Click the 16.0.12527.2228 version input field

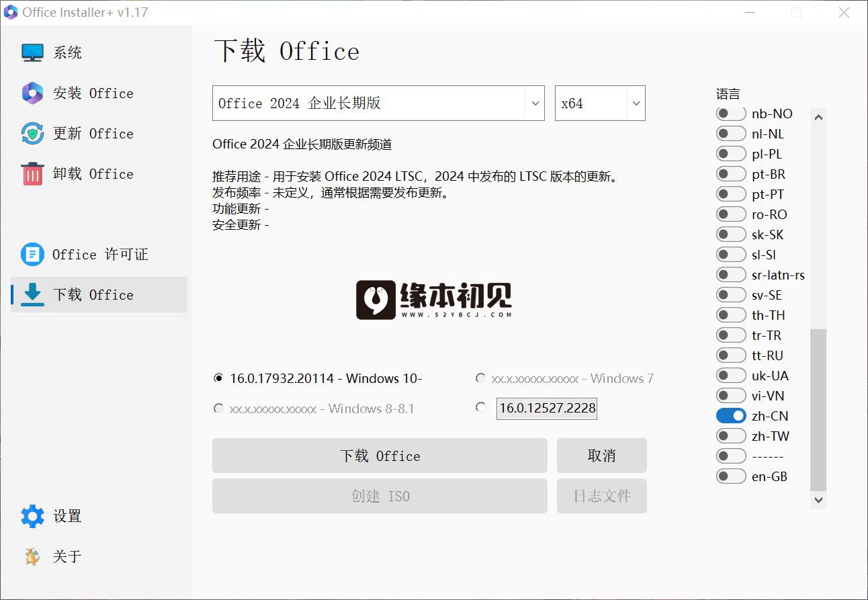point(546,408)
